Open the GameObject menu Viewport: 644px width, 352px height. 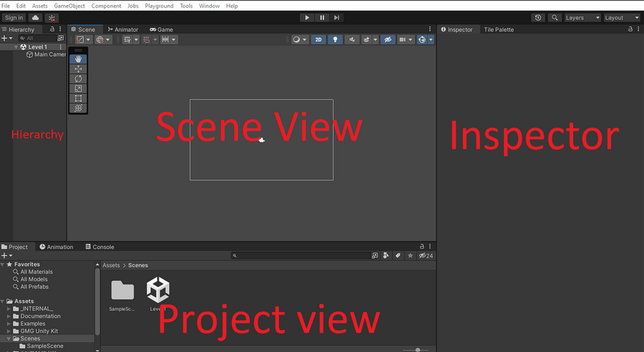tap(69, 6)
